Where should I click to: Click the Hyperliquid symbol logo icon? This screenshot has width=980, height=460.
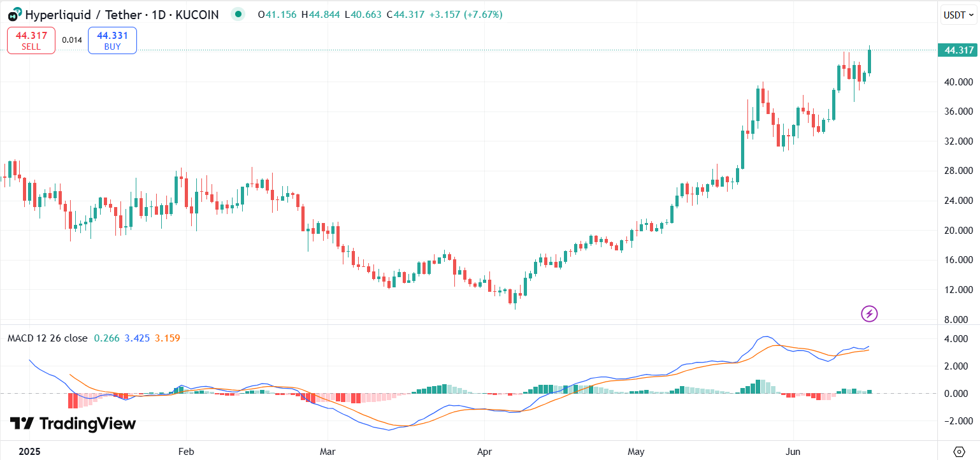coord(13,13)
